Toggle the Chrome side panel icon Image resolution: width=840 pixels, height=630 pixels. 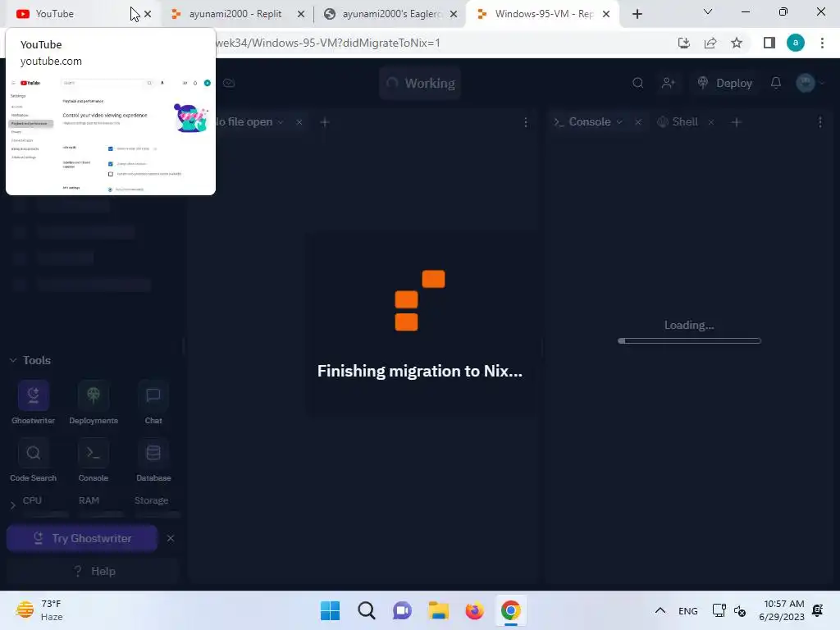[x=769, y=43]
